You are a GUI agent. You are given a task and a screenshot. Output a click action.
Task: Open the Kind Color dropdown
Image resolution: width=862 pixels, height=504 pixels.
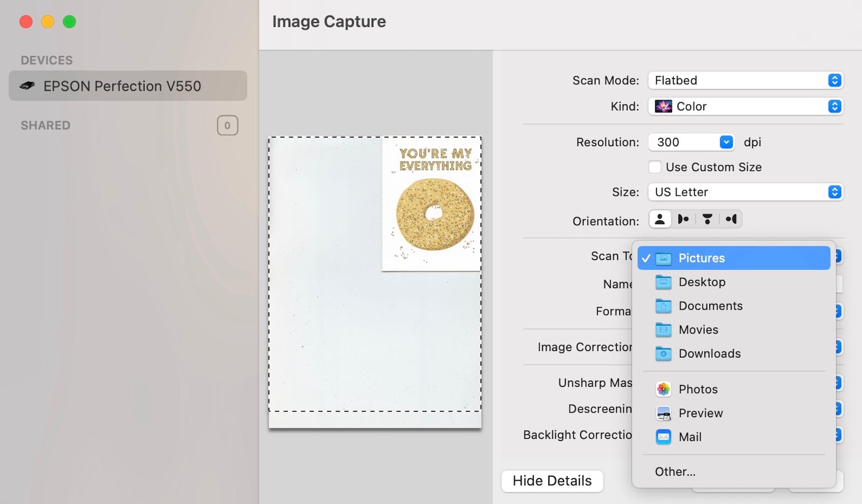coord(745,106)
